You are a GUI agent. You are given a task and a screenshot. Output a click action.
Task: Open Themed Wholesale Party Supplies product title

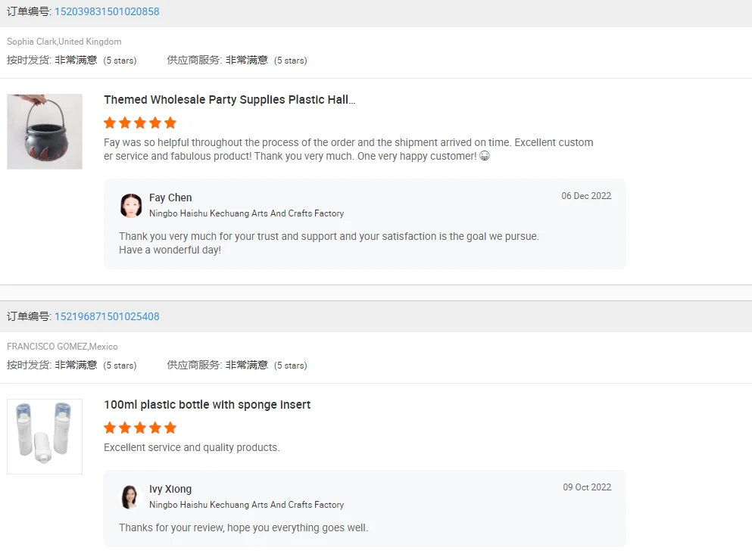point(229,100)
